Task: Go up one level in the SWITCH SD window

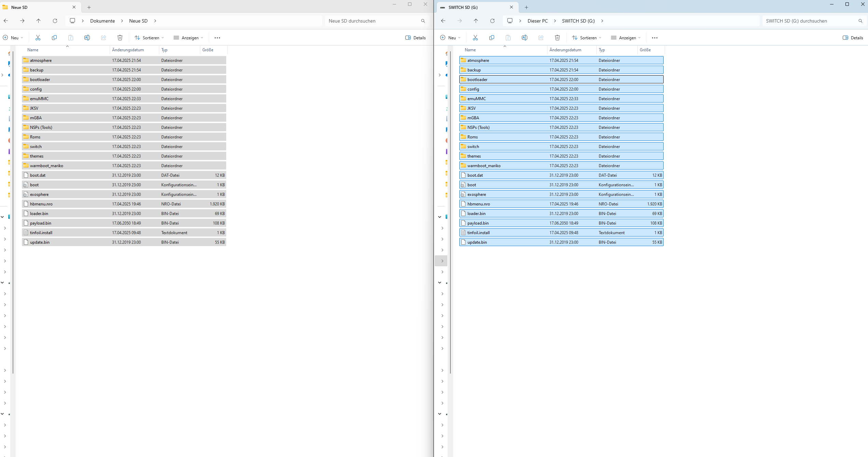Action: [x=476, y=21]
